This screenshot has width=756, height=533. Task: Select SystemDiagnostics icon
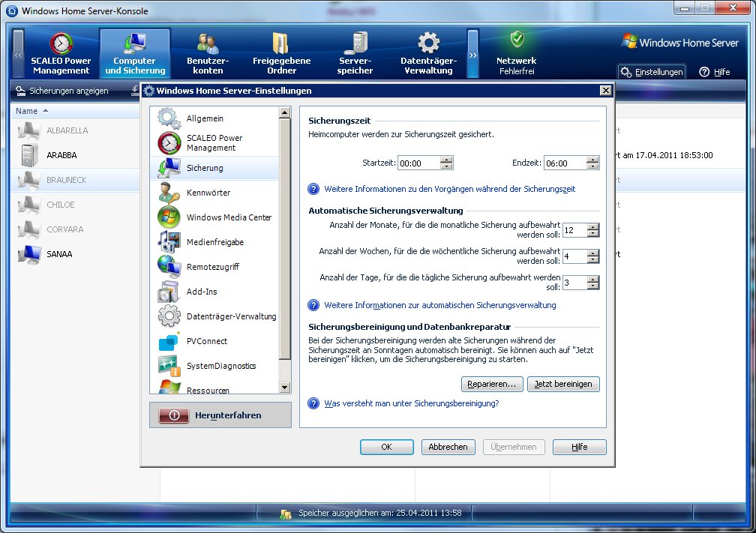pyautogui.click(x=169, y=365)
